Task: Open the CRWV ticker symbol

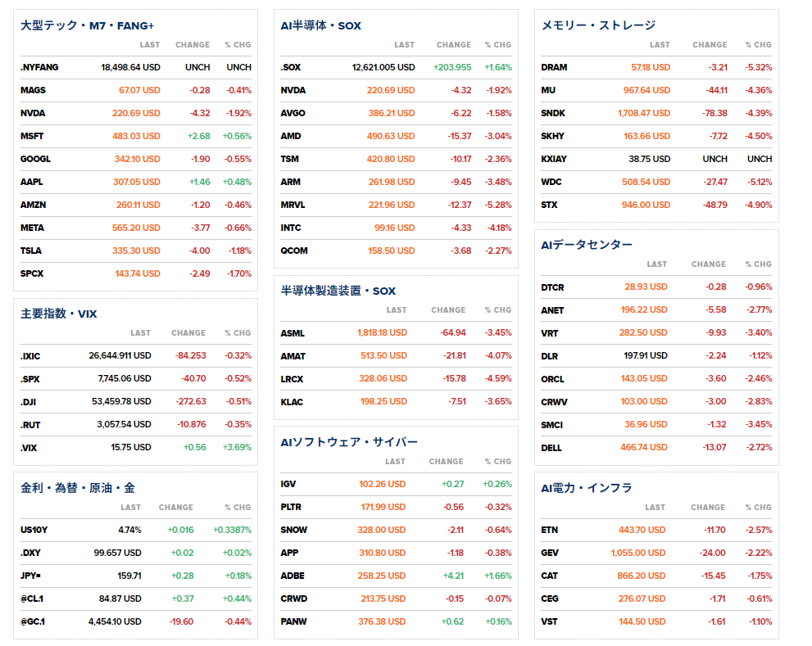Action: pos(554,402)
